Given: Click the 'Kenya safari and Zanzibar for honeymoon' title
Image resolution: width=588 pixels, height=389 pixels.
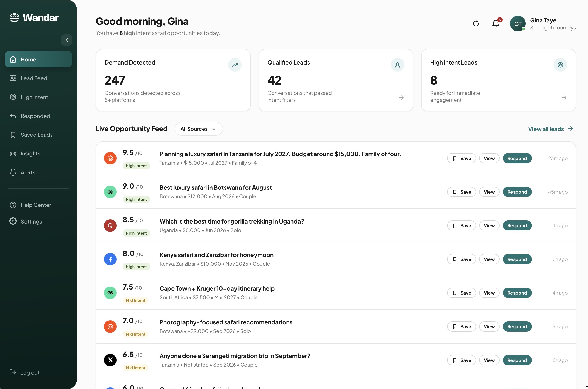Looking at the screenshot, I should (x=216, y=255).
